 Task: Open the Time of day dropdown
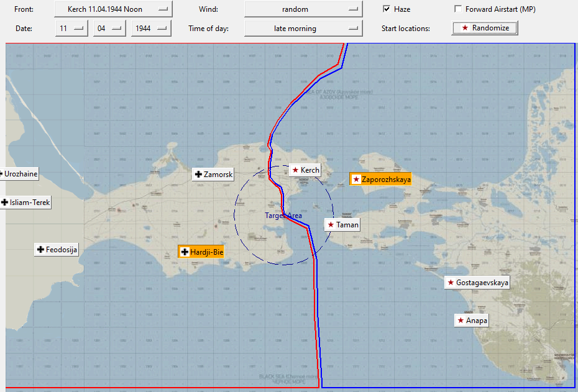303,29
